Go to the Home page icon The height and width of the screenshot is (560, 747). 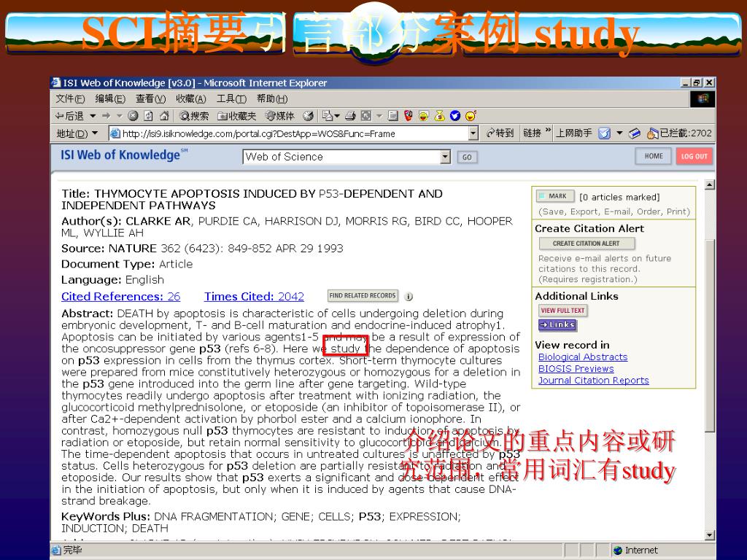click(164, 116)
